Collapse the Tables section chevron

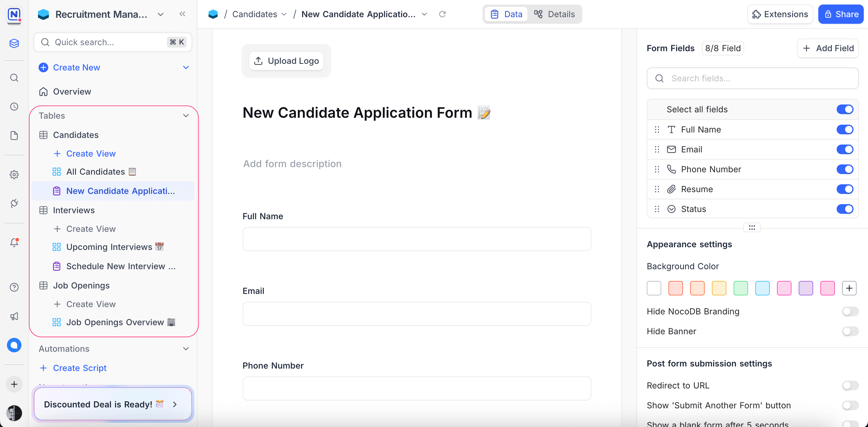coord(186,116)
